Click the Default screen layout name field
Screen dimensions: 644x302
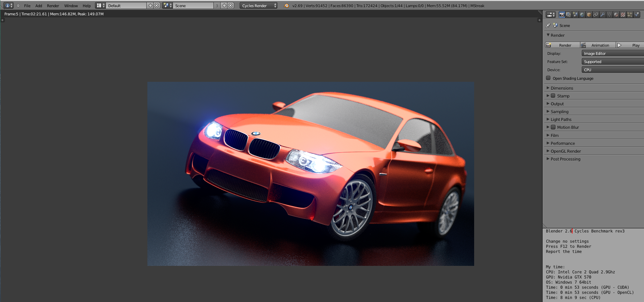(x=126, y=5)
